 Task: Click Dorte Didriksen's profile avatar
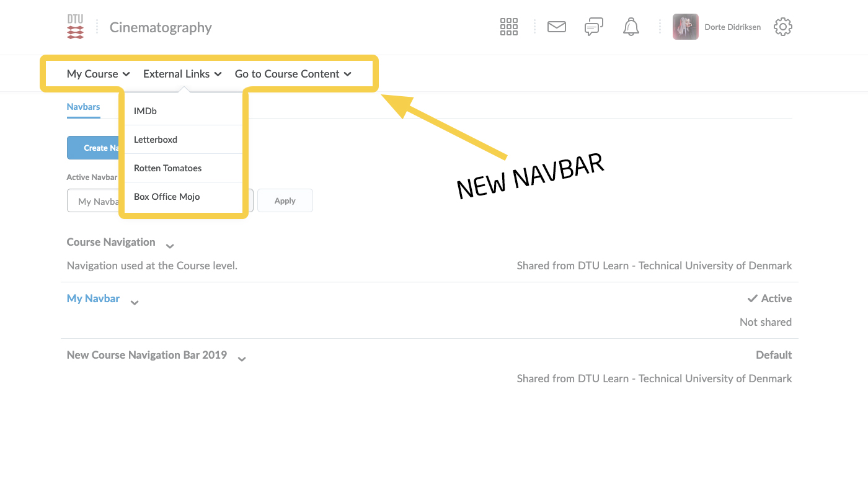685,27
